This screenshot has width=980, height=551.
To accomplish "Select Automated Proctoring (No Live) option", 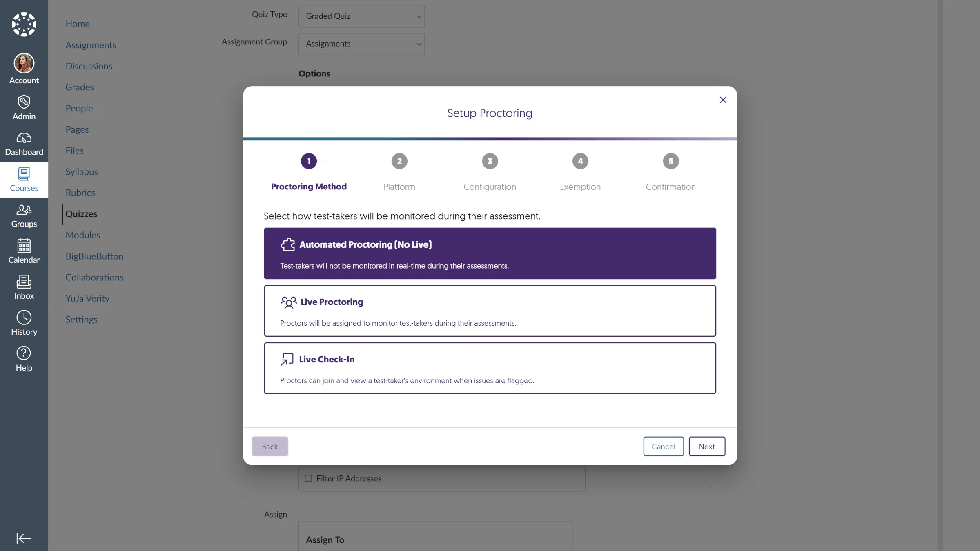I will point(490,253).
